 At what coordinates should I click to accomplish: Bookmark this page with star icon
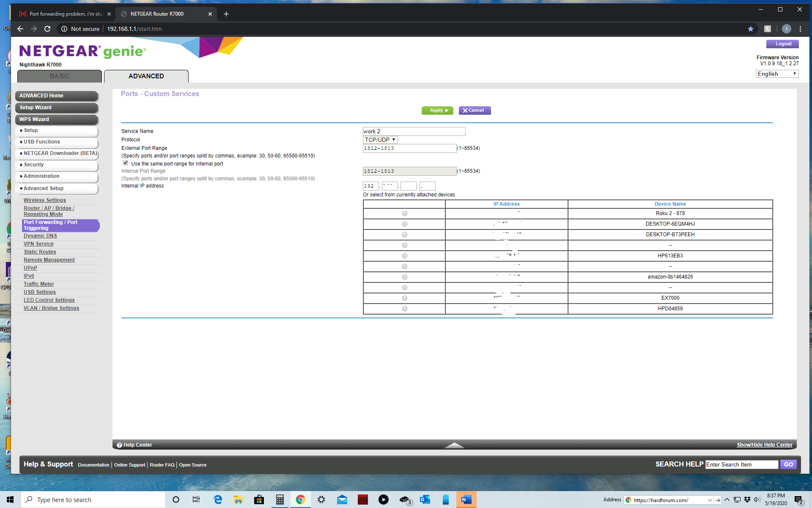point(751,29)
